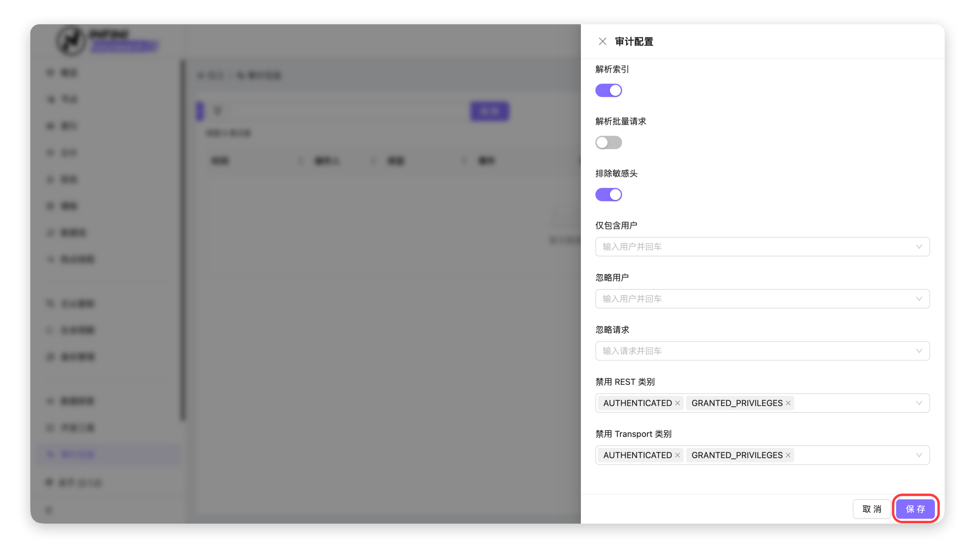Expand the 忽略用户 dropdown arrow

(919, 299)
